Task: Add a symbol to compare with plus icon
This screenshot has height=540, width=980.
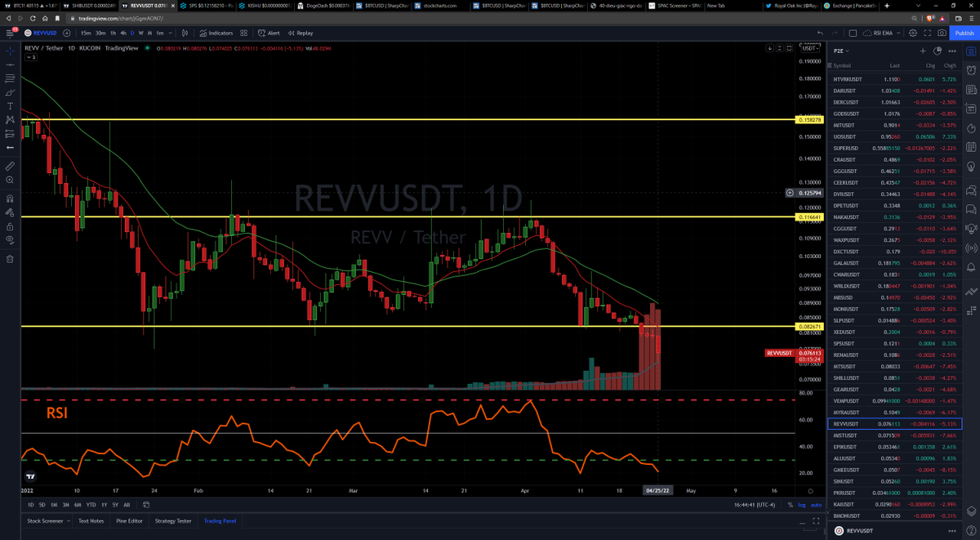Action: click(x=65, y=33)
